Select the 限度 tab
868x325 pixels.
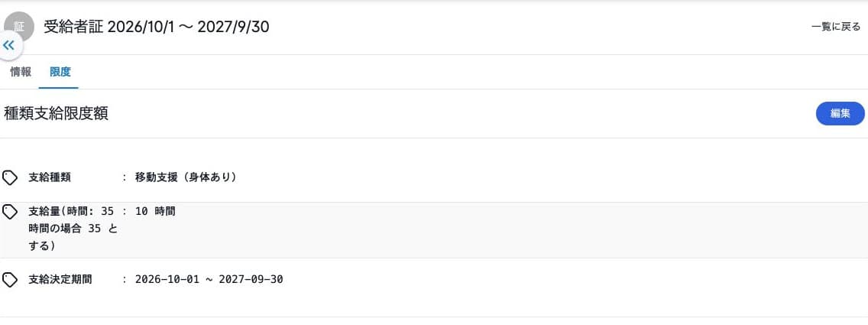coord(60,72)
